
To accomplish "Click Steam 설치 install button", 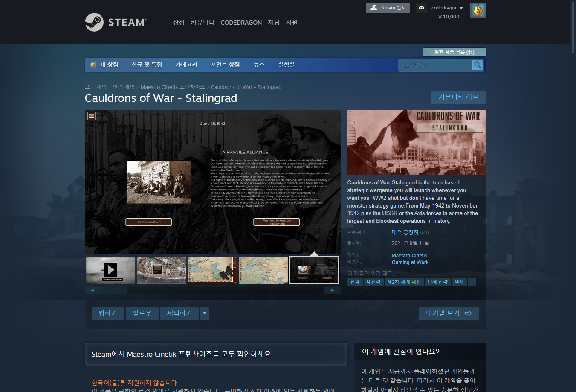I will point(388,8).
